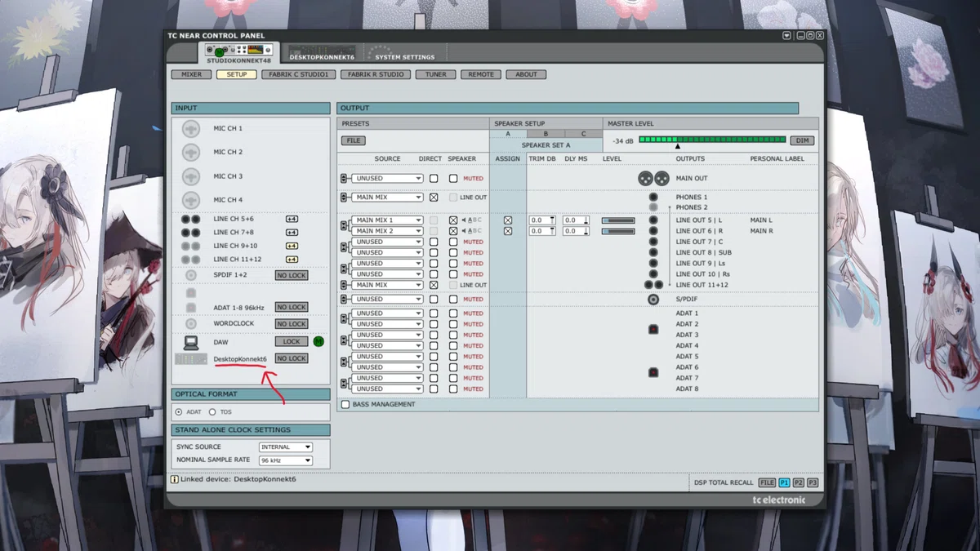The width and height of the screenshot is (980, 551).
Task: Enable the Bass Management checkbox
Action: click(x=345, y=405)
